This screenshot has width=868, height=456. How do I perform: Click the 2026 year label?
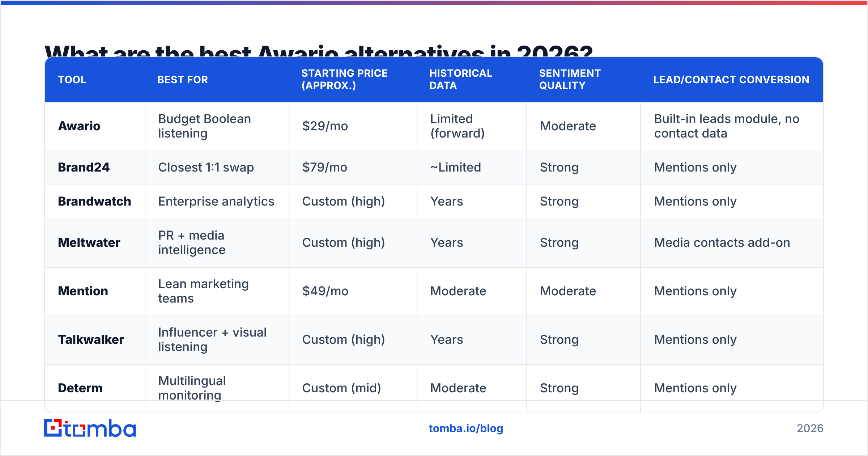click(810, 428)
